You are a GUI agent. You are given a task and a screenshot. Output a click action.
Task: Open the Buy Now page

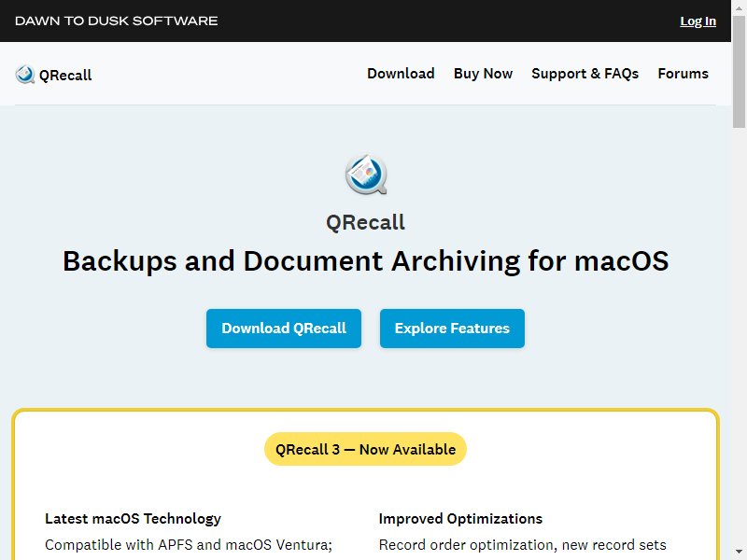pyautogui.click(x=483, y=74)
